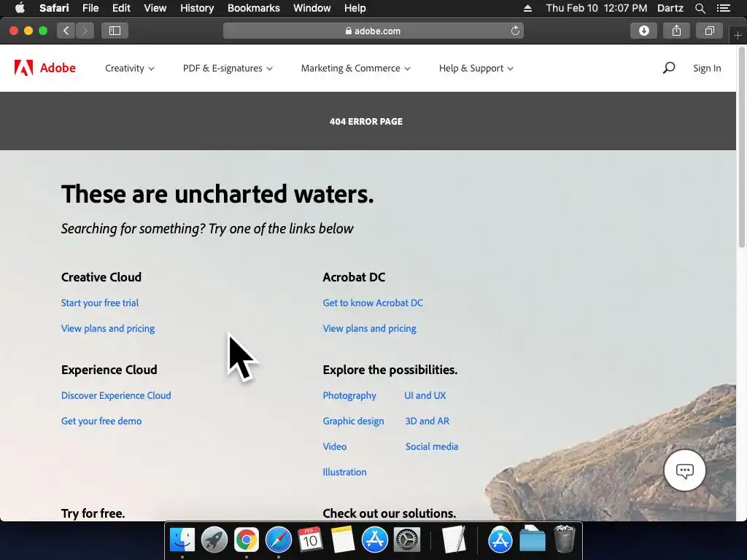This screenshot has height=560, width=747.
Task: Open Notes app in the Dock
Action: point(343,540)
